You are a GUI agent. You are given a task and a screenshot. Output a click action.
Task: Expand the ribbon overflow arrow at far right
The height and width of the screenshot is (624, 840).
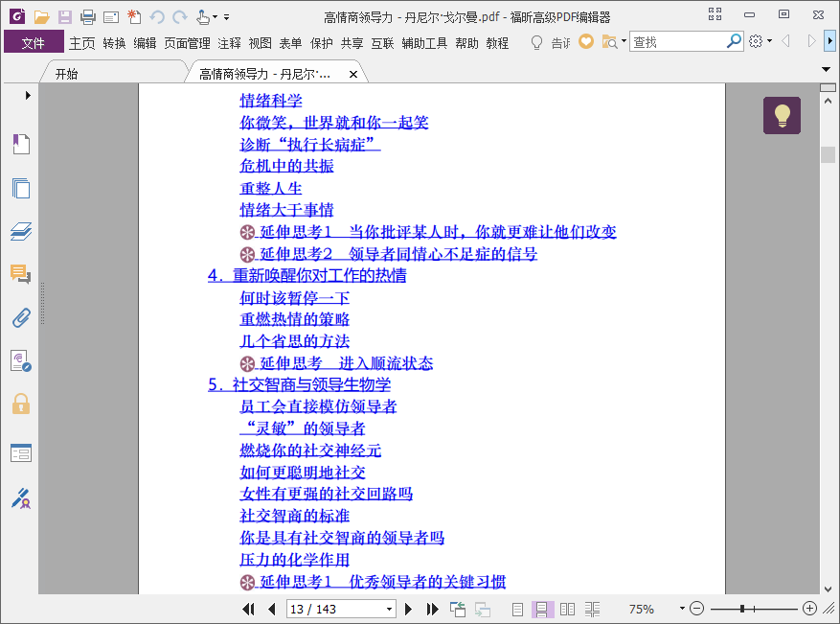pos(829,41)
